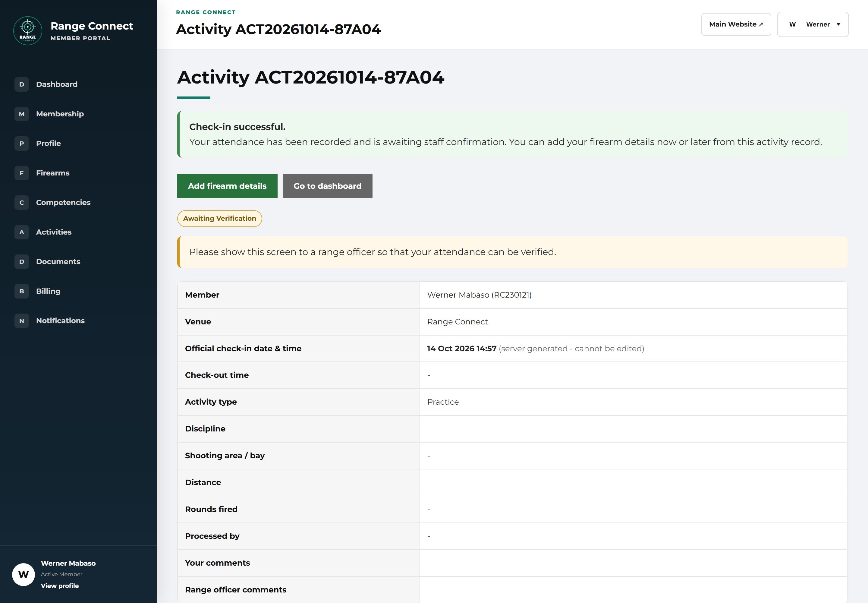
Task: Click the Official check-in date & time label
Action: pos(243,348)
